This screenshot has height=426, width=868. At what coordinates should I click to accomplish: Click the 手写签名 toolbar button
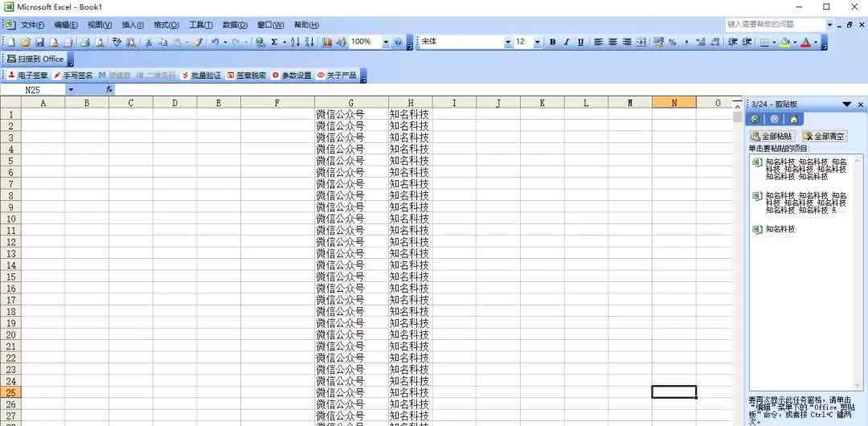click(73, 76)
